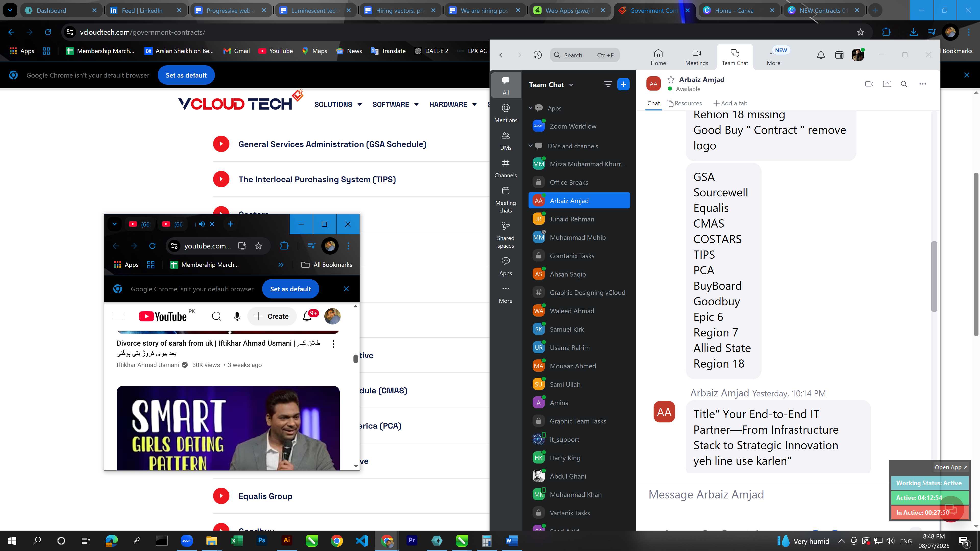Start a video call with Arbaiz Amjad

point(869,84)
